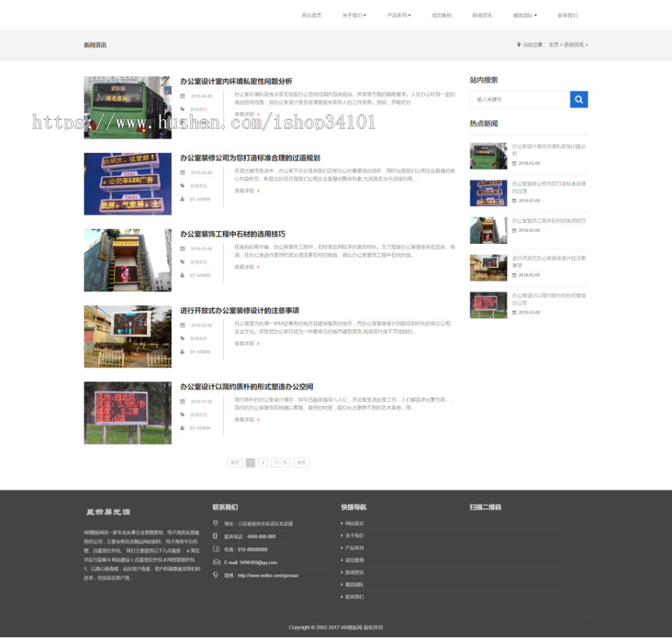Click the calendar icon beside 2018-03-05
Image resolution: width=672 pixels, height=638 pixels.
[x=182, y=96]
